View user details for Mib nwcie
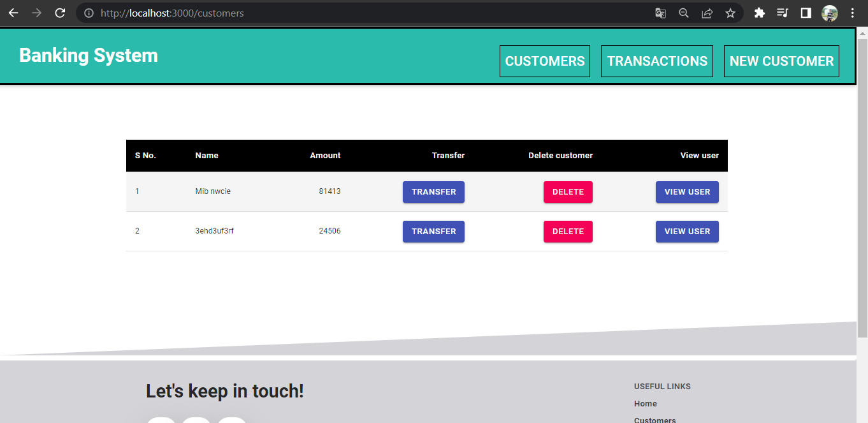The image size is (868, 423). coord(687,191)
